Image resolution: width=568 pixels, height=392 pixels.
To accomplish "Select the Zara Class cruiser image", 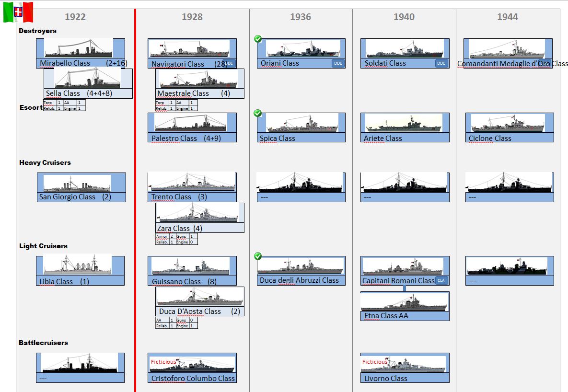I will click(x=199, y=213).
